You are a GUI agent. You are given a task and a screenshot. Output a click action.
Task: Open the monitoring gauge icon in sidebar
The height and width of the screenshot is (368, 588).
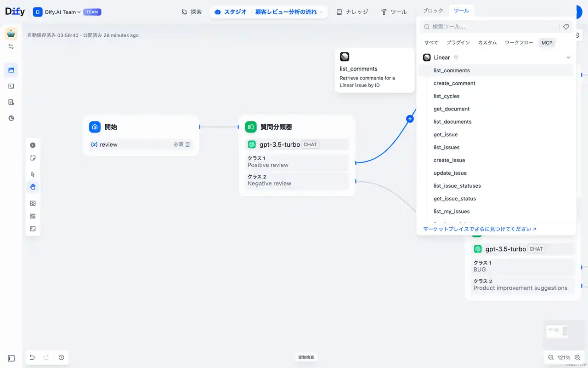(11, 118)
